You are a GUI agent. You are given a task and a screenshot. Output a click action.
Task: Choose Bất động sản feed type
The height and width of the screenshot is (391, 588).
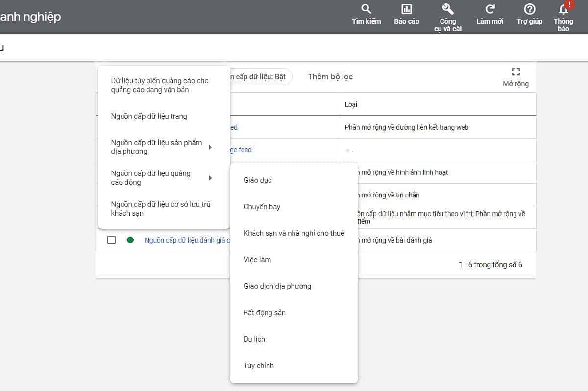265,313
